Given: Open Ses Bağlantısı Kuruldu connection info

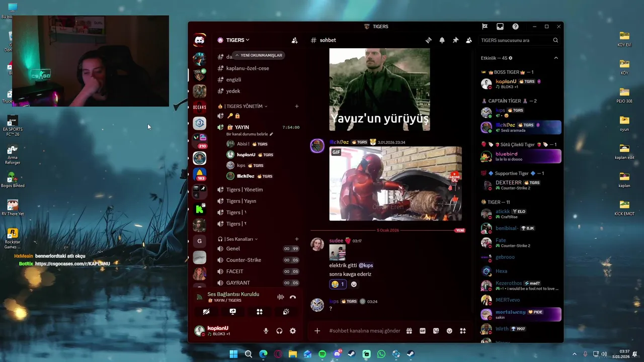Looking at the screenshot, I should pyautogui.click(x=233, y=294).
